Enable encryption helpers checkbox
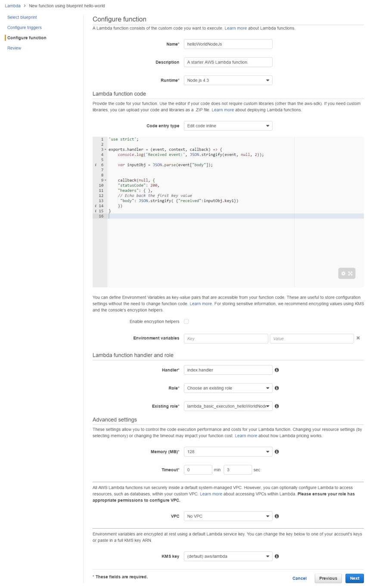373x588 pixels. (186, 321)
